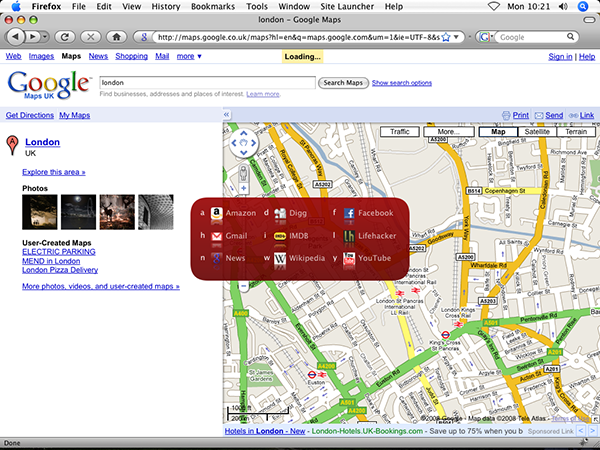Screen dimensions: 600x450
Task: Open YouTube from the site launcher
Action: coord(367,258)
